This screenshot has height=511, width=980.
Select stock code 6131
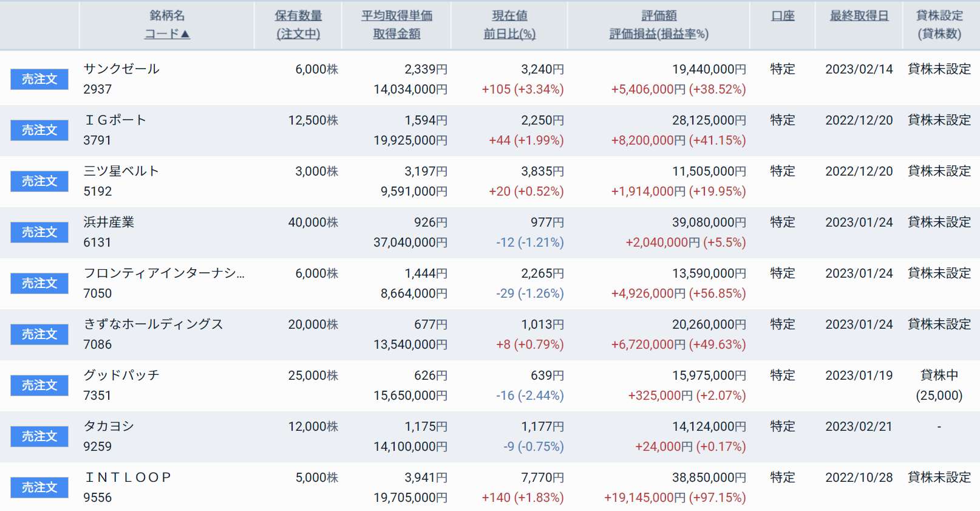pos(98,242)
